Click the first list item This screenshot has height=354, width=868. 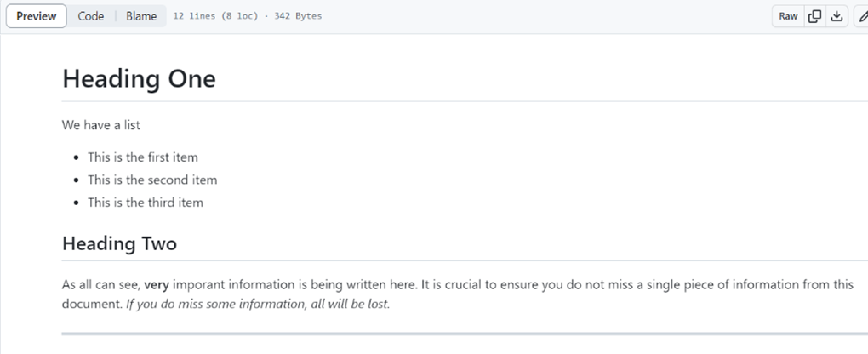tap(142, 157)
